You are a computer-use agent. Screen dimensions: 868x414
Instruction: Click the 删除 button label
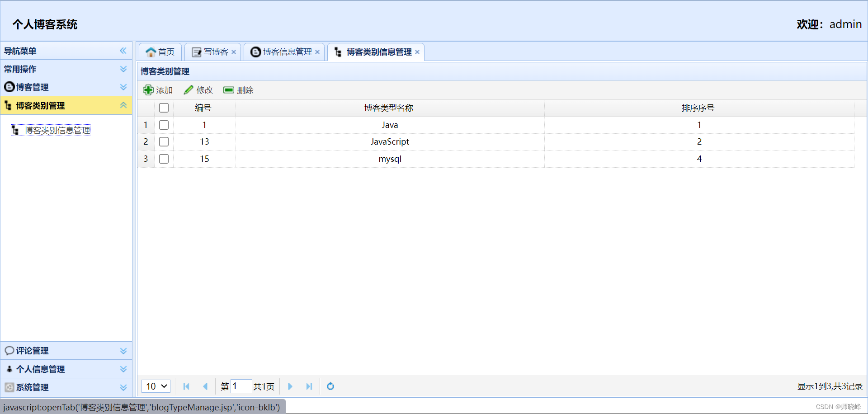(245, 90)
